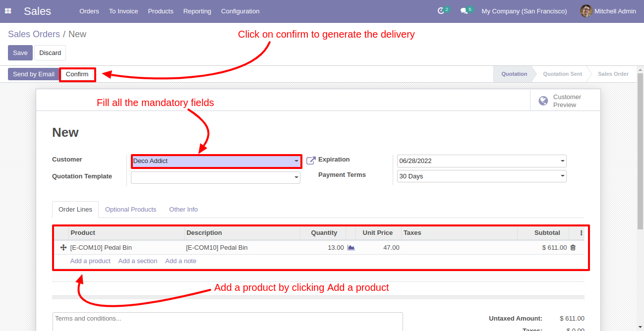
Task: Open the forecast chart icon beside quantity
Action: click(x=351, y=248)
